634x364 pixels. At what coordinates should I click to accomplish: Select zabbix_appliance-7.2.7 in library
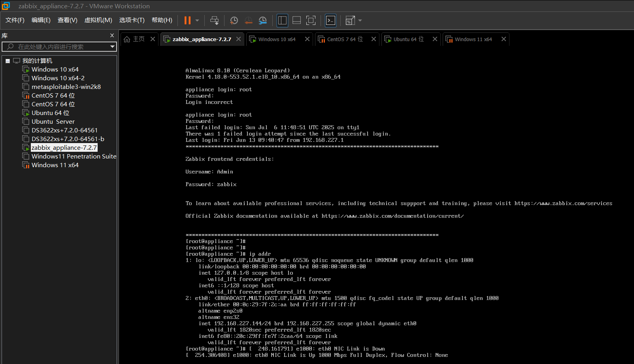pyautogui.click(x=64, y=148)
